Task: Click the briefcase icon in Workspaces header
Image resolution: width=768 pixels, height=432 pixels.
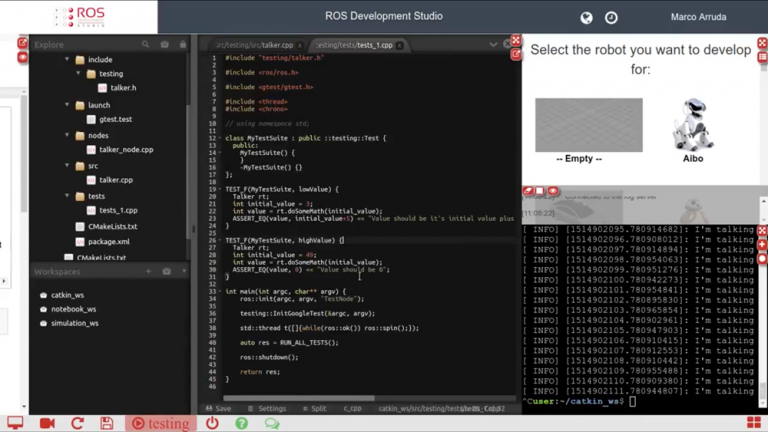Action: pyautogui.click(x=167, y=271)
